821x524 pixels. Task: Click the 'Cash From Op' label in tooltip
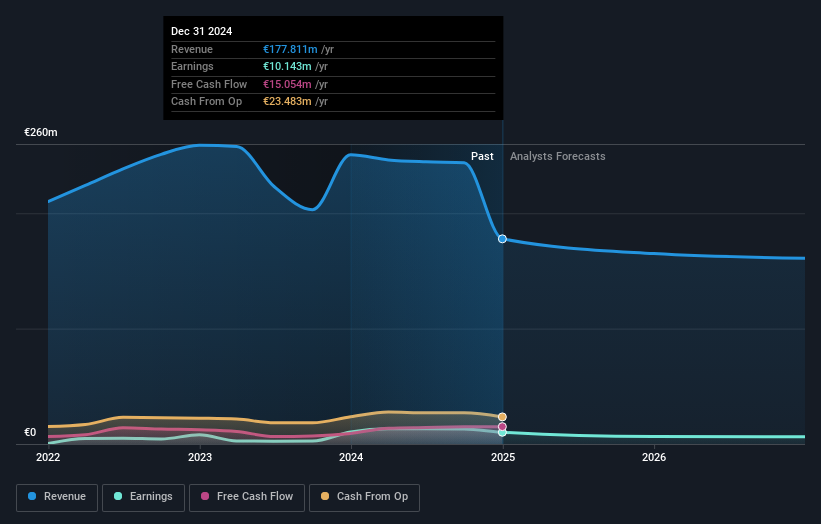click(206, 102)
